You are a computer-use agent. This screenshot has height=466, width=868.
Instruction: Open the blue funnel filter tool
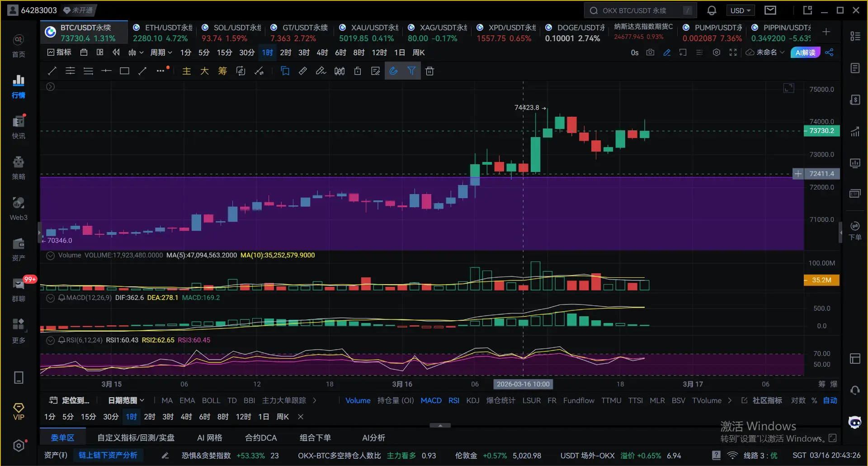click(x=411, y=71)
